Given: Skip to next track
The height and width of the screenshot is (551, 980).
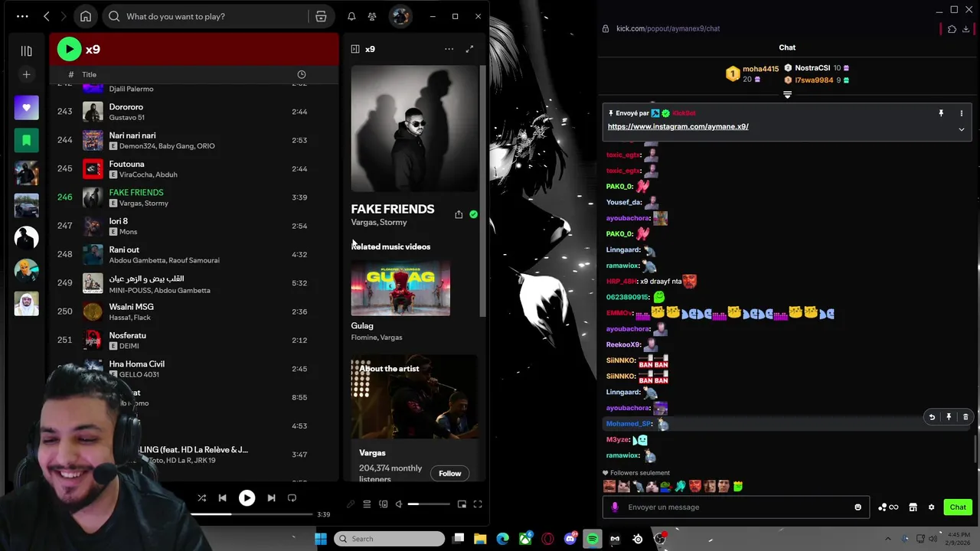Looking at the screenshot, I should 271,497.
